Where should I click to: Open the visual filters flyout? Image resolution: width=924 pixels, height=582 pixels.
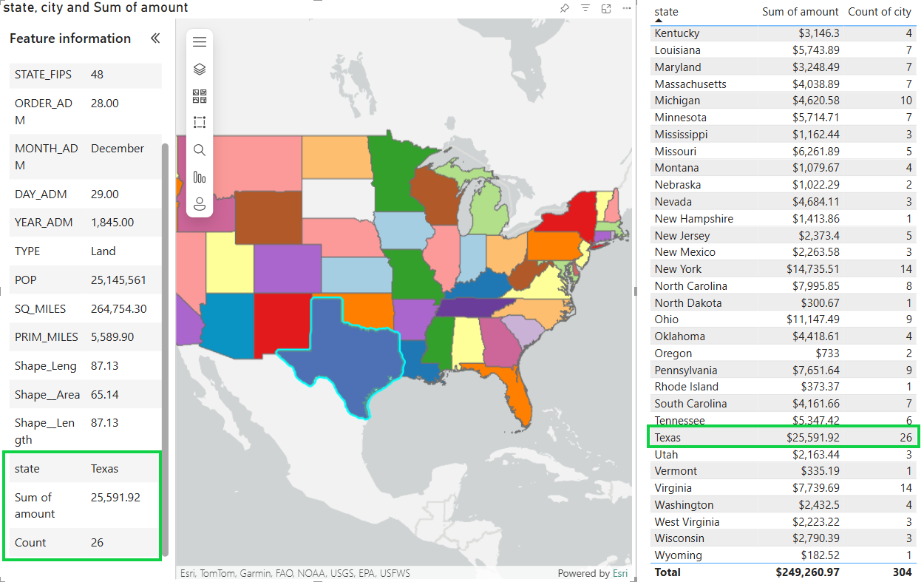pyautogui.click(x=585, y=8)
